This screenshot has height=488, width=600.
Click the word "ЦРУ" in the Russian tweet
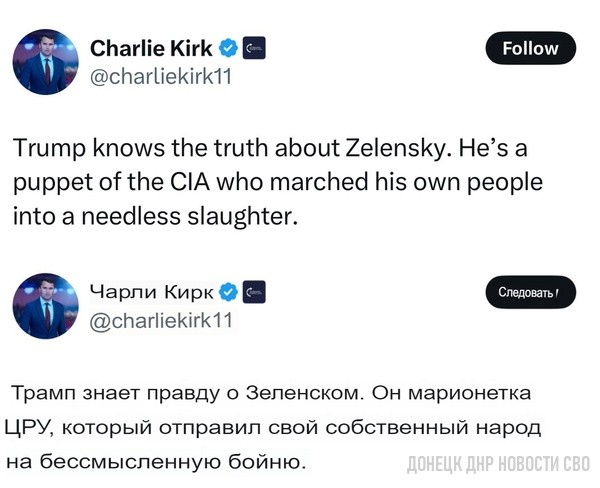click(x=33, y=427)
